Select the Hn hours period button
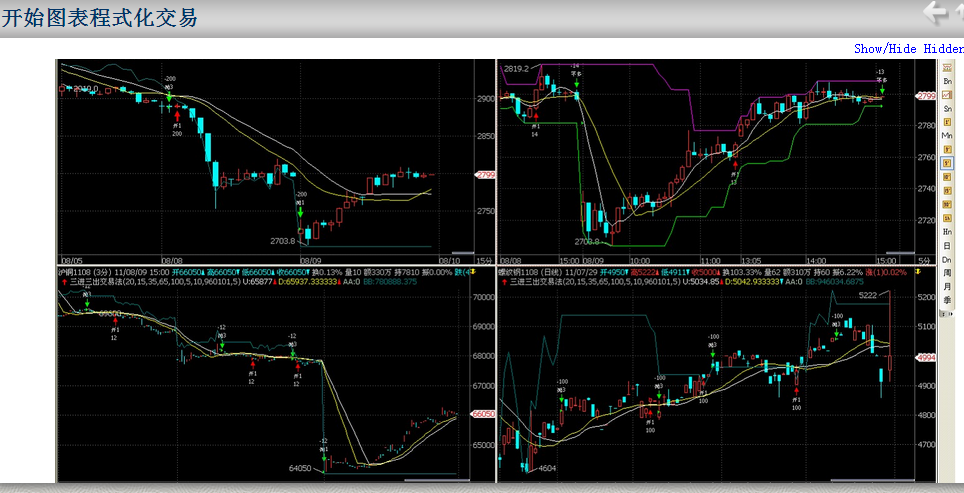The width and height of the screenshot is (964, 493). click(x=947, y=231)
